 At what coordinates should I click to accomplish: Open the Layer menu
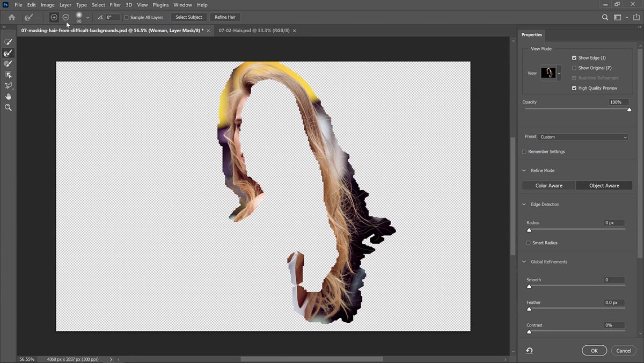tap(65, 5)
